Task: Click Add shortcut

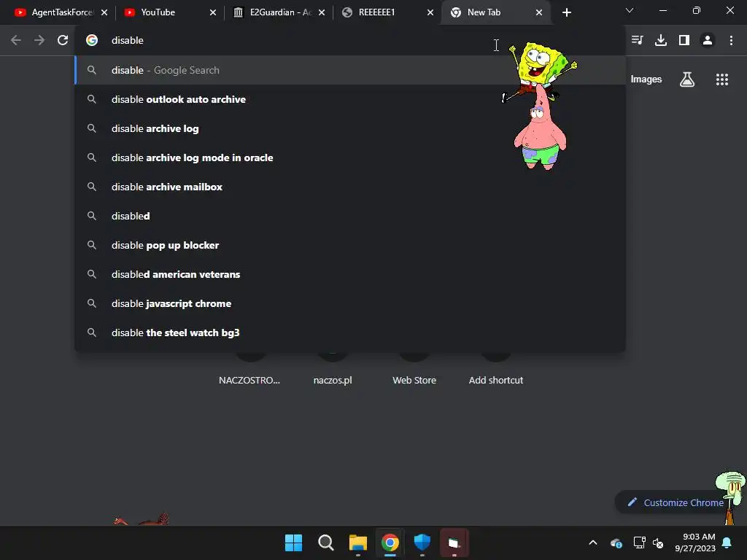Action: click(x=495, y=380)
